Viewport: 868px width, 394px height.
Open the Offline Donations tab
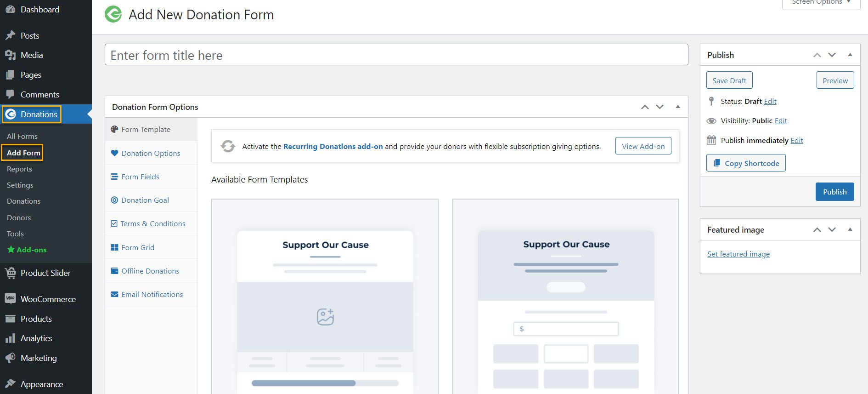click(x=151, y=271)
